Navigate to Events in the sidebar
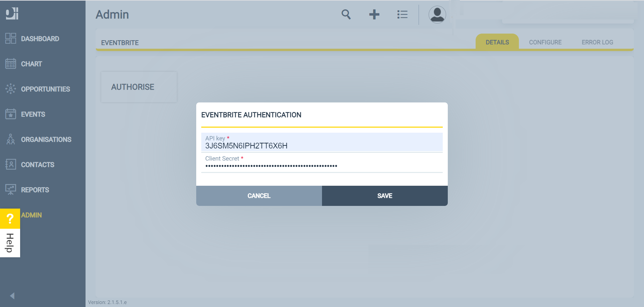The height and width of the screenshot is (307, 644). [x=33, y=114]
